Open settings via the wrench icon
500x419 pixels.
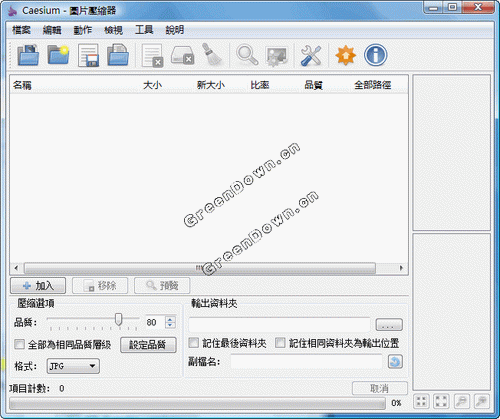(311, 55)
